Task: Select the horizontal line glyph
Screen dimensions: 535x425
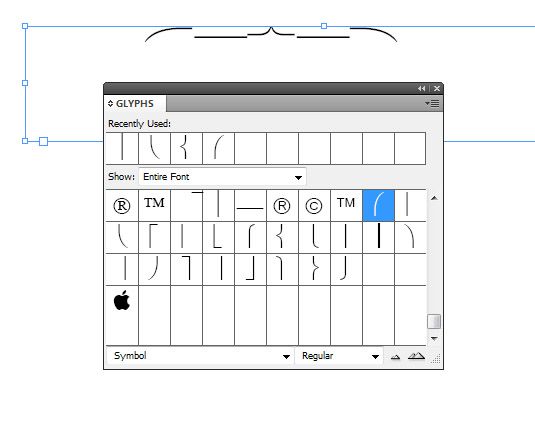Action: pyautogui.click(x=250, y=206)
